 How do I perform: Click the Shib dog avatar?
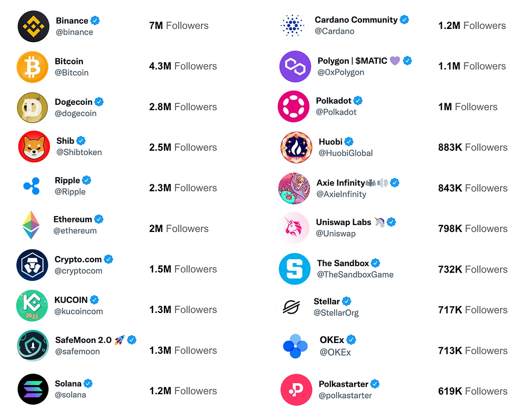(34, 146)
